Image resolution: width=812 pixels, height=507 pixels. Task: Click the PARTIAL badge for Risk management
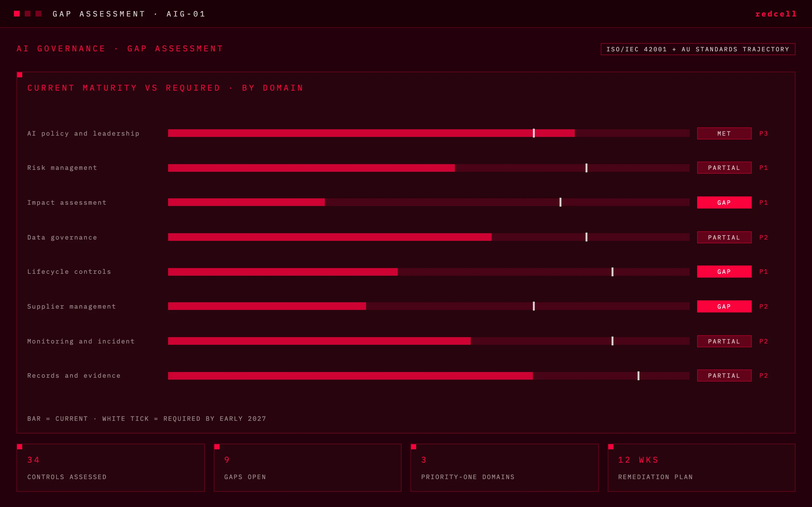pos(724,168)
